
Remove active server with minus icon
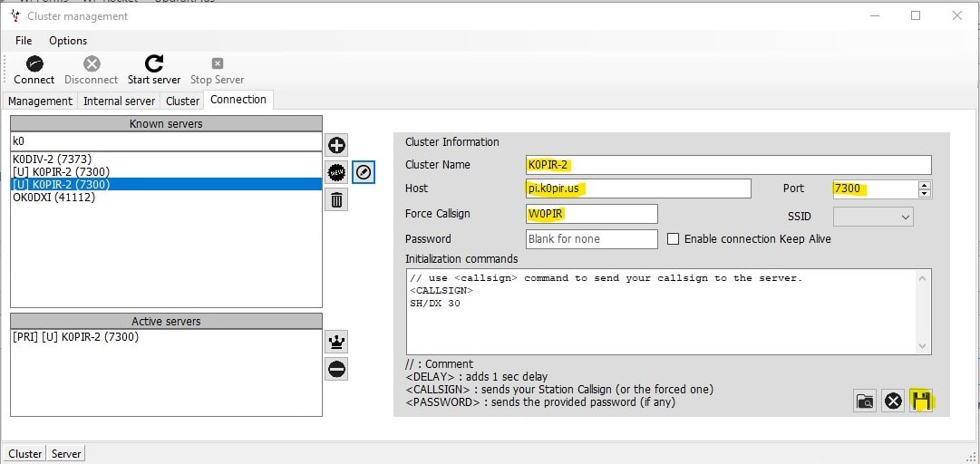[x=336, y=369]
